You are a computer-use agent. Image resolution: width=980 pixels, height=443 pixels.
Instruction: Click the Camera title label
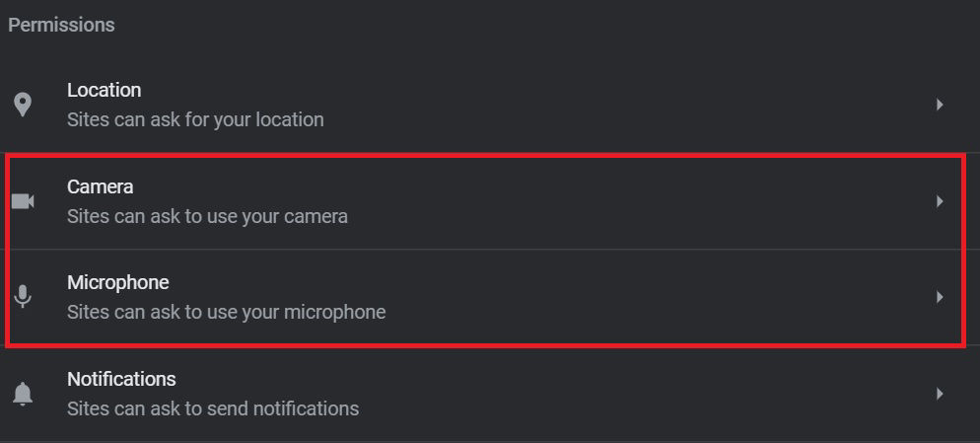pos(100,186)
